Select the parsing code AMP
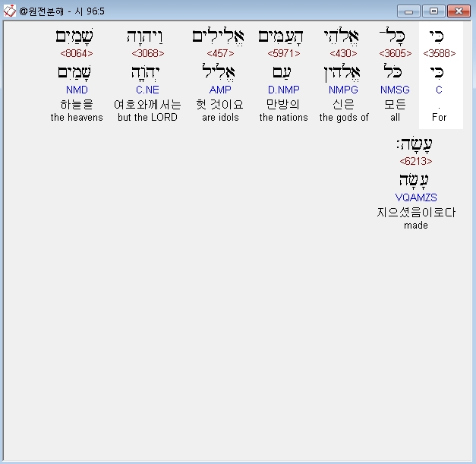Image resolution: width=476 pixels, height=464 pixels. tap(220, 90)
